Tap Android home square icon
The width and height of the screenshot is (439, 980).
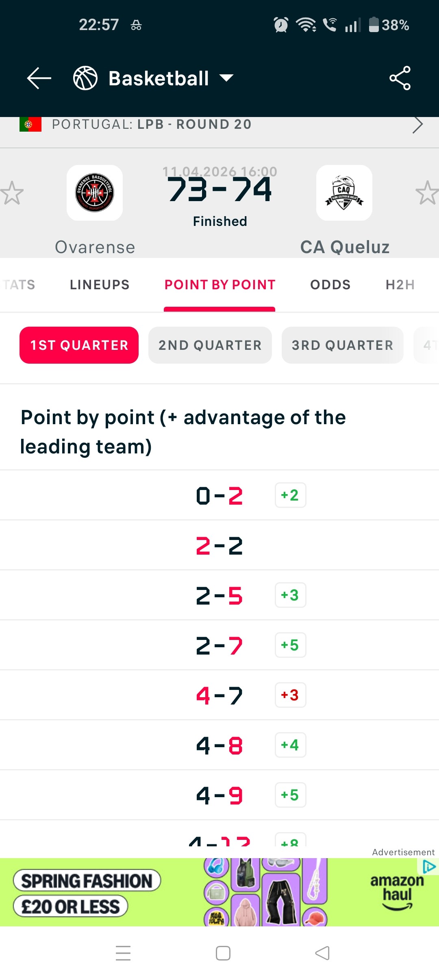pos(223,953)
